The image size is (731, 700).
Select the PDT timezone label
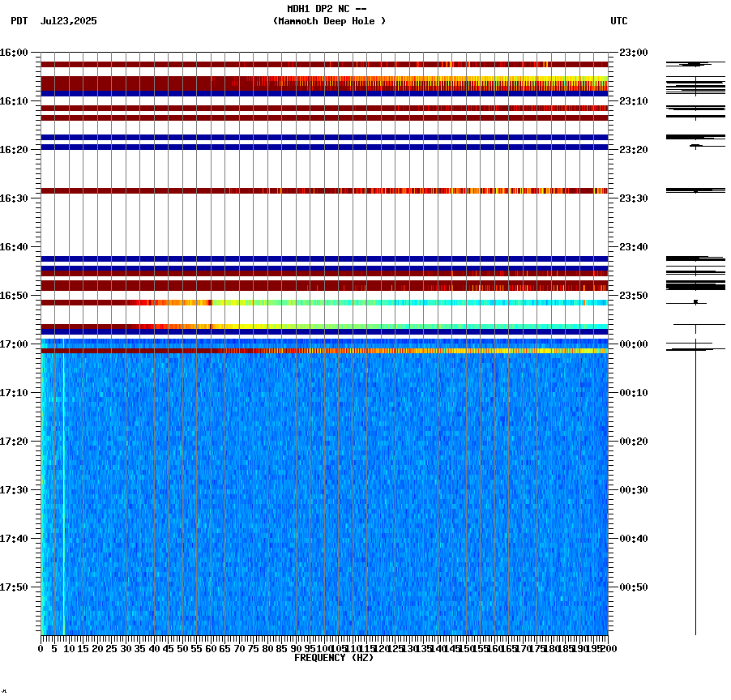point(14,22)
